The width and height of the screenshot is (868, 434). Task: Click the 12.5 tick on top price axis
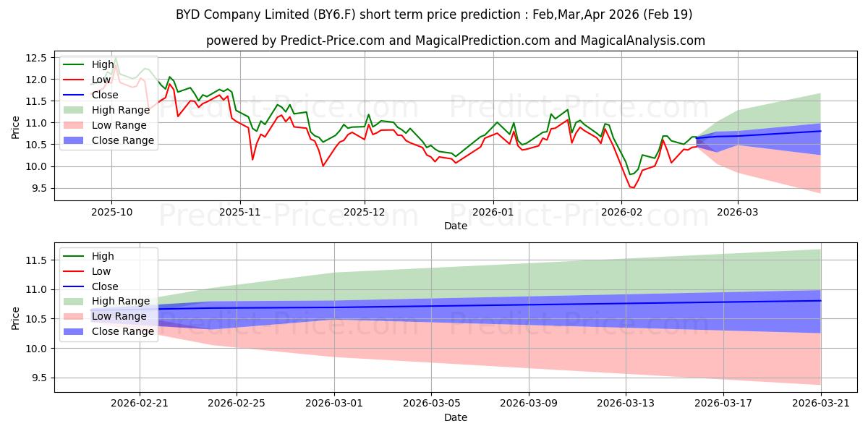click(x=37, y=58)
